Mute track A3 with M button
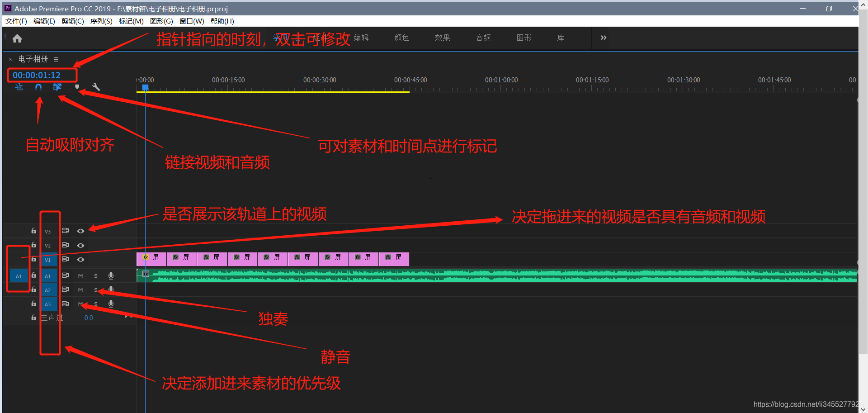The image size is (868, 413). pyautogui.click(x=80, y=304)
